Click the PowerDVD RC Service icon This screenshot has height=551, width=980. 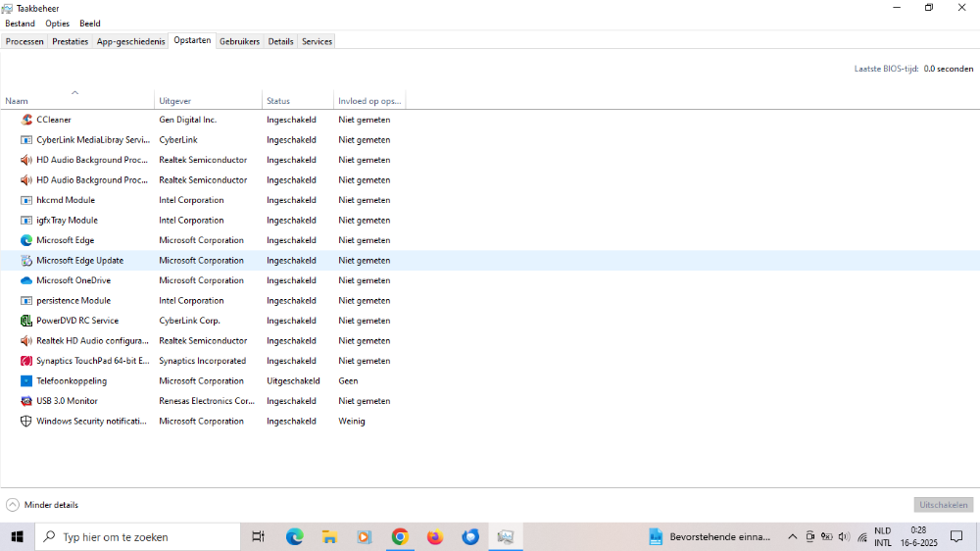tap(26, 321)
